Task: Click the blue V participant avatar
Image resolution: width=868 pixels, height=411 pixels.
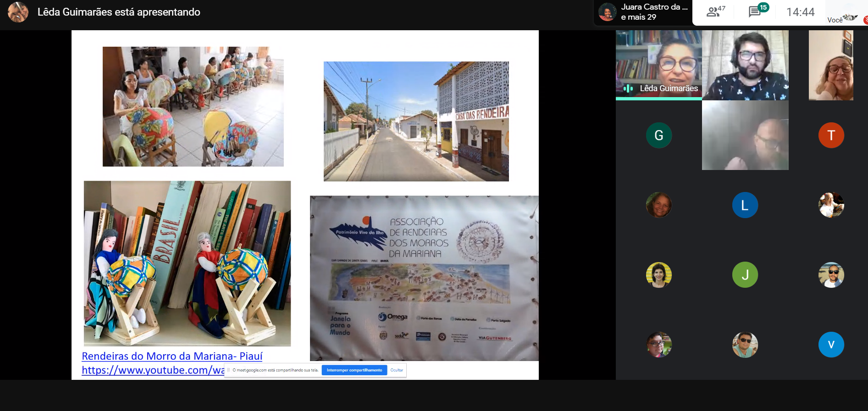Action: click(x=831, y=344)
